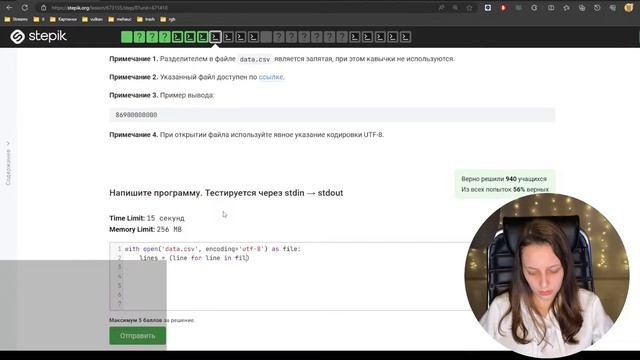Click the zoom magnifier icon in address bar
Viewport: 640px width, 360px height.
[x=455, y=7]
